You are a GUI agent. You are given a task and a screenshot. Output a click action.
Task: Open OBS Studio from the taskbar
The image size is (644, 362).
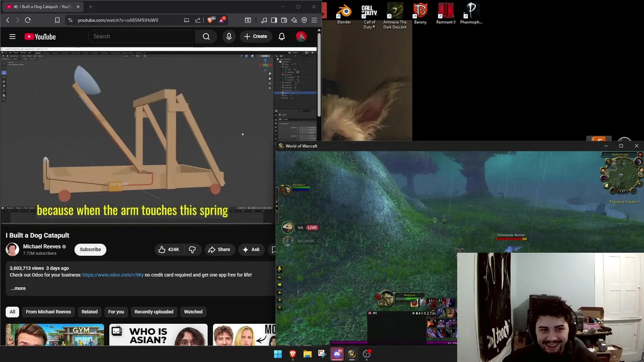(x=366, y=354)
